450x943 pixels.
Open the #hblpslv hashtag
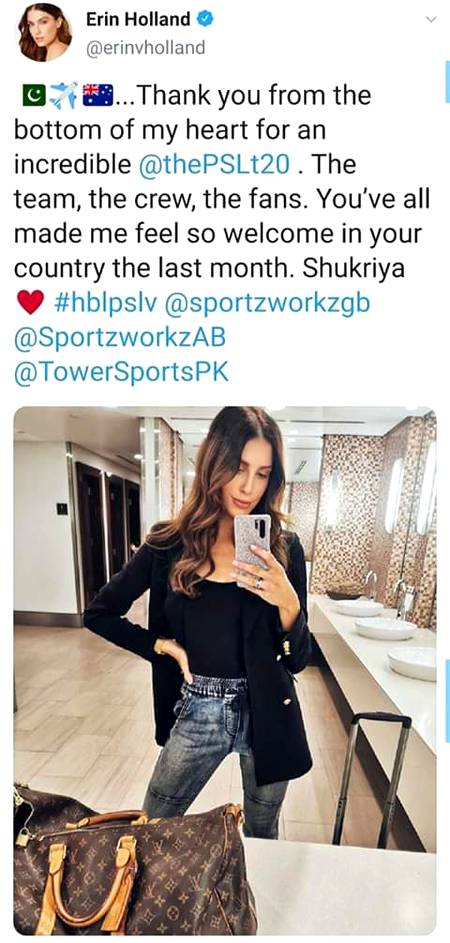pos(105,303)
